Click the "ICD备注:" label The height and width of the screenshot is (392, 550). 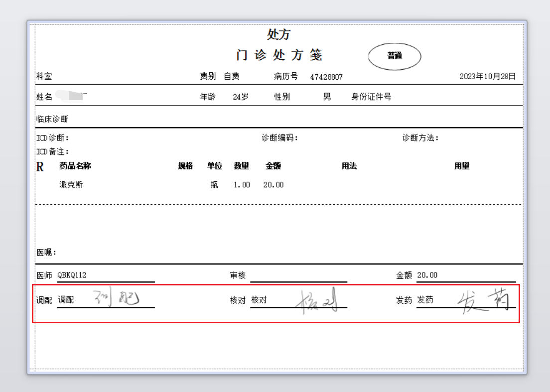[x=53, y=151]
